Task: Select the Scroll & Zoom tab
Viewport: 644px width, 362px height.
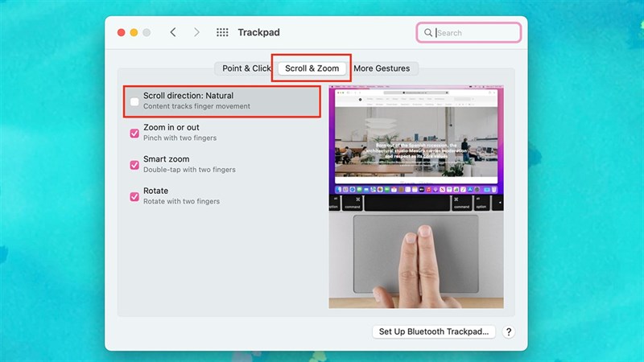Action: click(x=312, y=68)
